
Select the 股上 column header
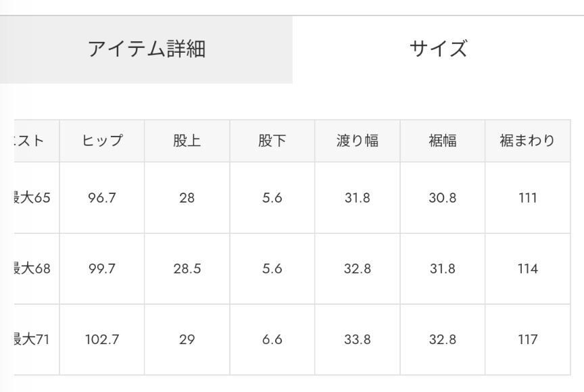point(187,141)
